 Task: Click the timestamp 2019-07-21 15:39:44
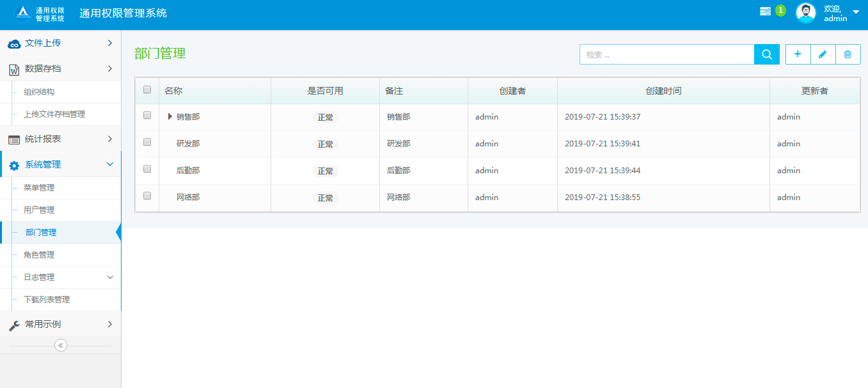tap(603, 171)
